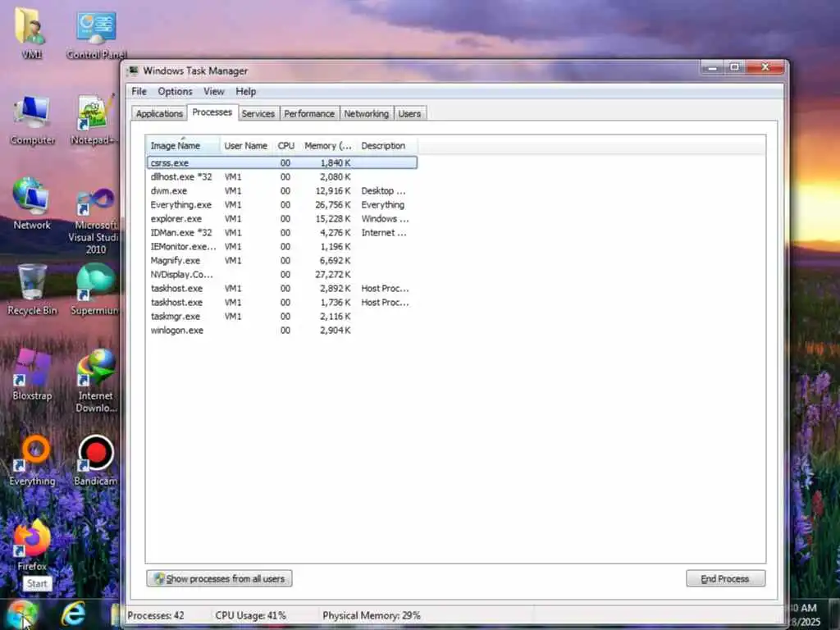Open the Control Panel desktop icon
The image size is (840, 630).
pos(97,32)
